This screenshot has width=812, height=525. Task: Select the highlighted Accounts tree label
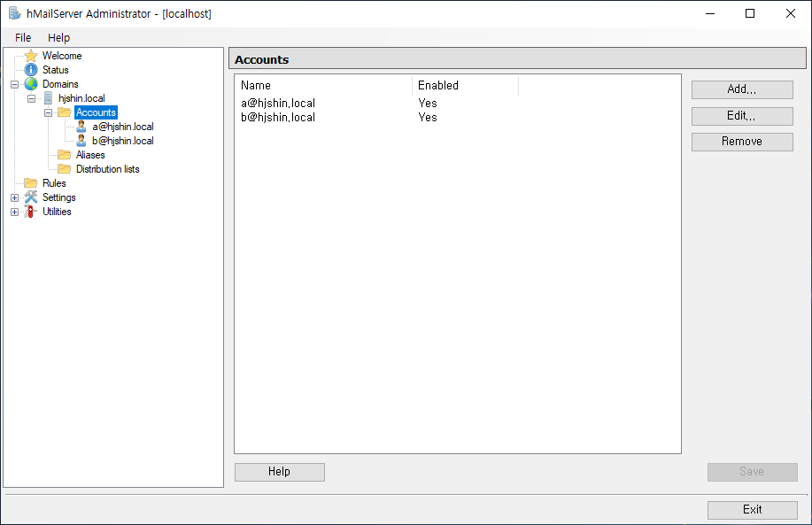click(x=96, y=112)
